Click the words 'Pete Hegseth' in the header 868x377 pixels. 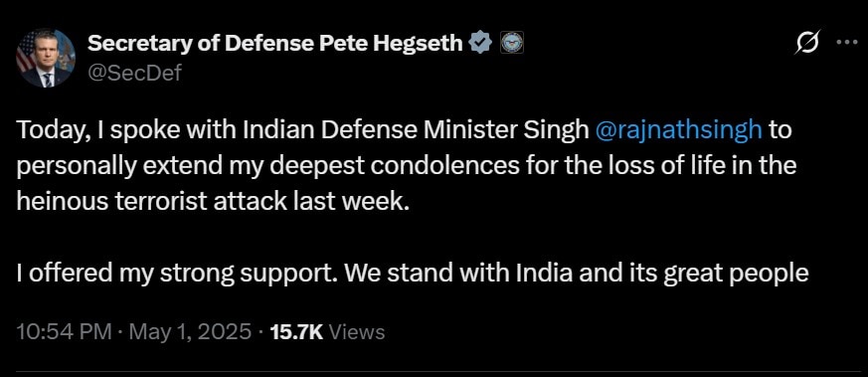(x=399, y=43)
